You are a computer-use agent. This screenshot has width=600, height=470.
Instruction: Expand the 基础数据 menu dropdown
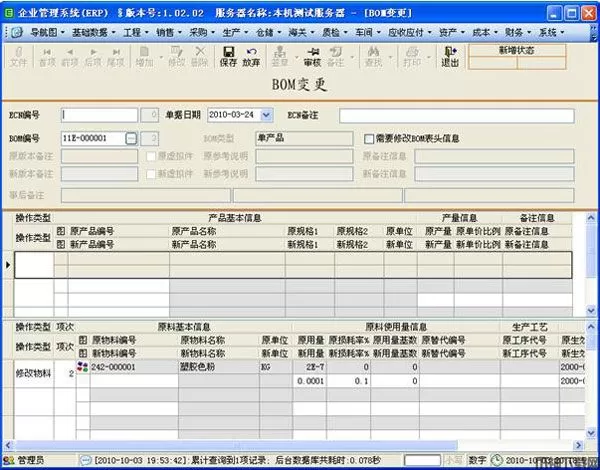(99, 32)
